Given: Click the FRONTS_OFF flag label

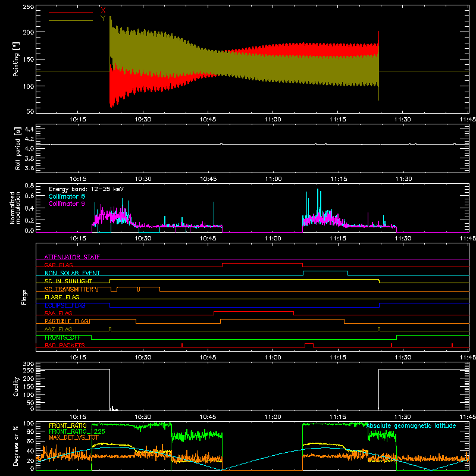Looking at the screenshot, I should click(62, 337).
